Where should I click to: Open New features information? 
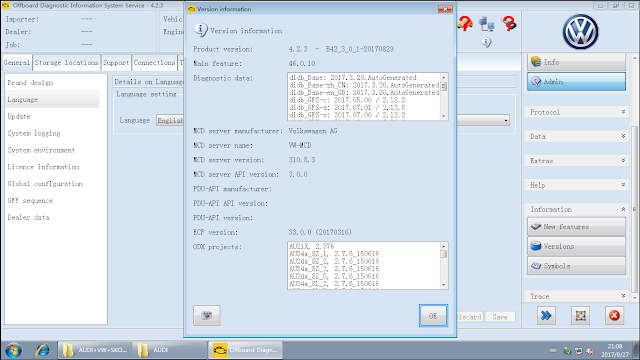click(x=576, y=227)
